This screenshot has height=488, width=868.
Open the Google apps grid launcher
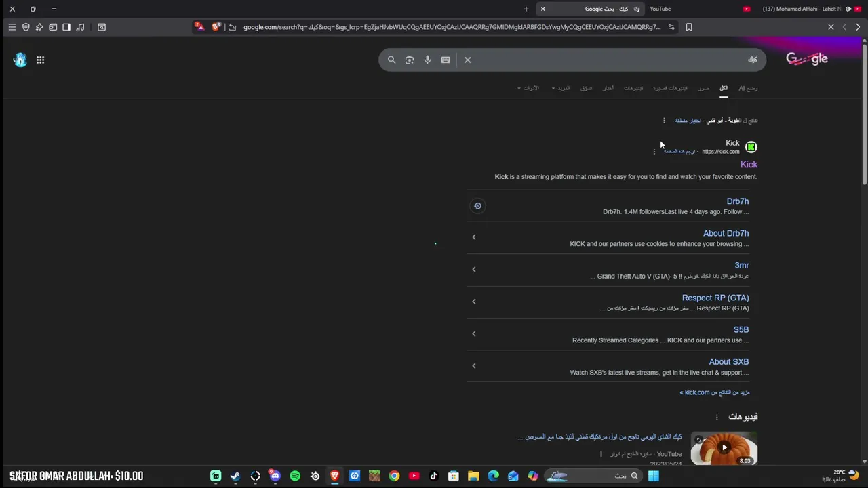coord(40,60)
